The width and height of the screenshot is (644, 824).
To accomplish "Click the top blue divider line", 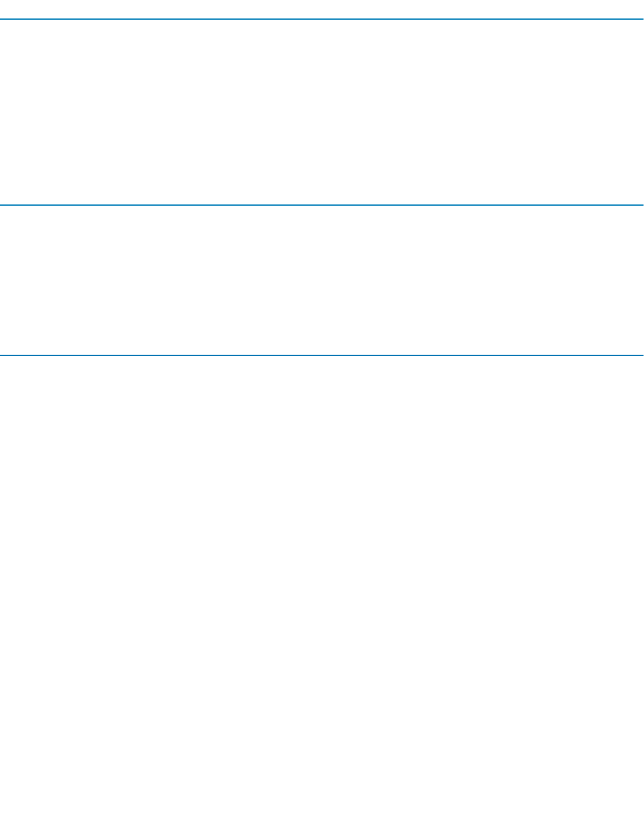I will point(322,19).
